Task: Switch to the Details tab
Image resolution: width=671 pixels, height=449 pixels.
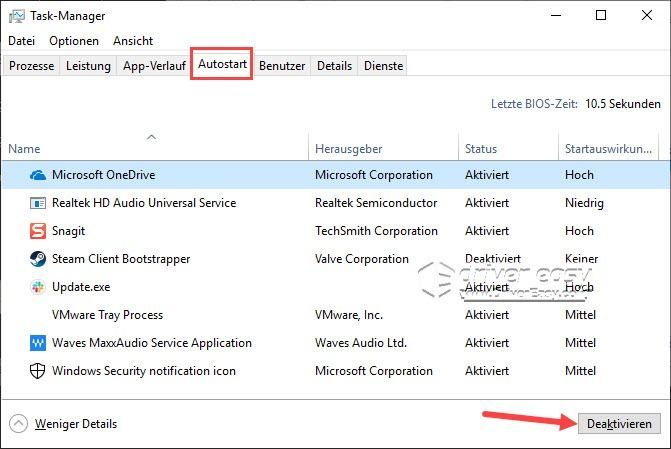Action: 334,66
